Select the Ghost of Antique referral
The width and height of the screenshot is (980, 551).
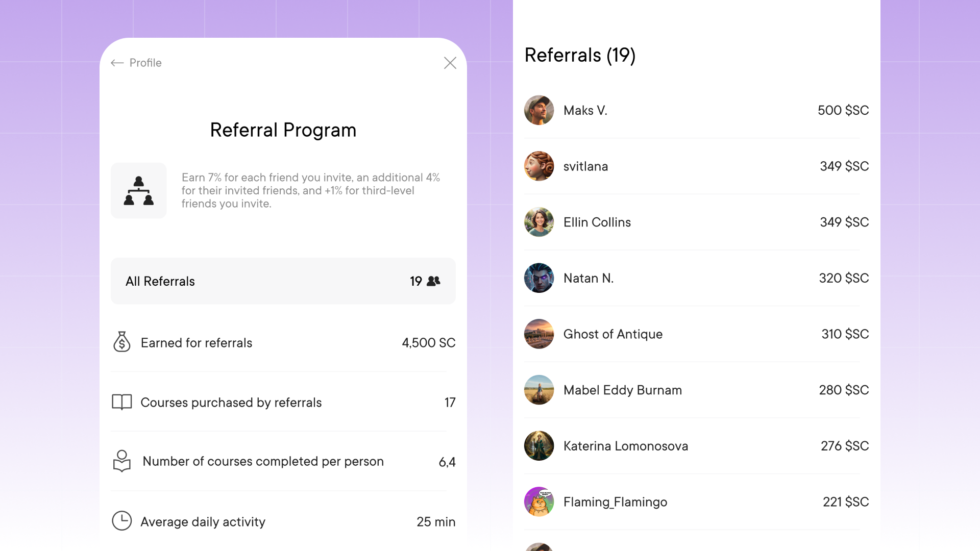[x=696, y=334]
